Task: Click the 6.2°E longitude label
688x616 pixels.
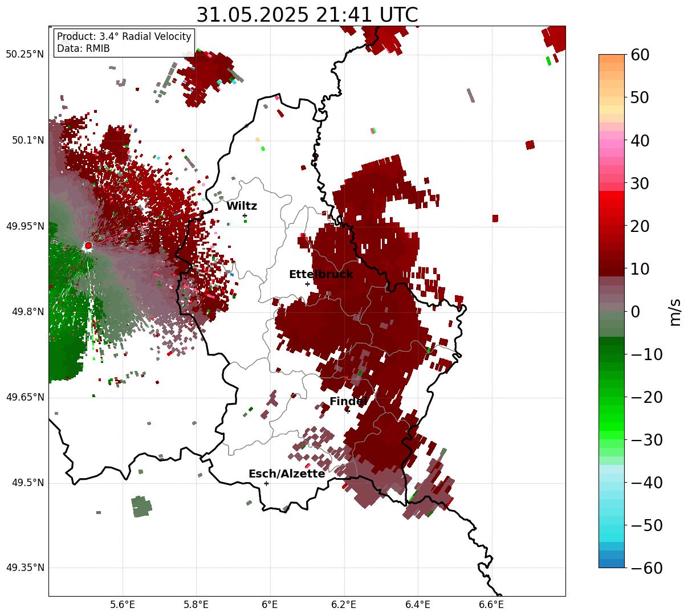Action: (x=344, y=605)
